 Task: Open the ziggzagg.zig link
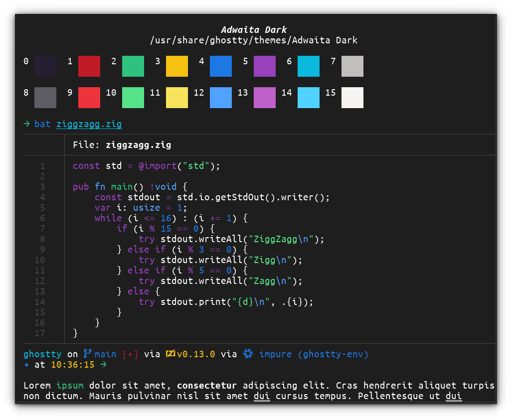[89, 124]
